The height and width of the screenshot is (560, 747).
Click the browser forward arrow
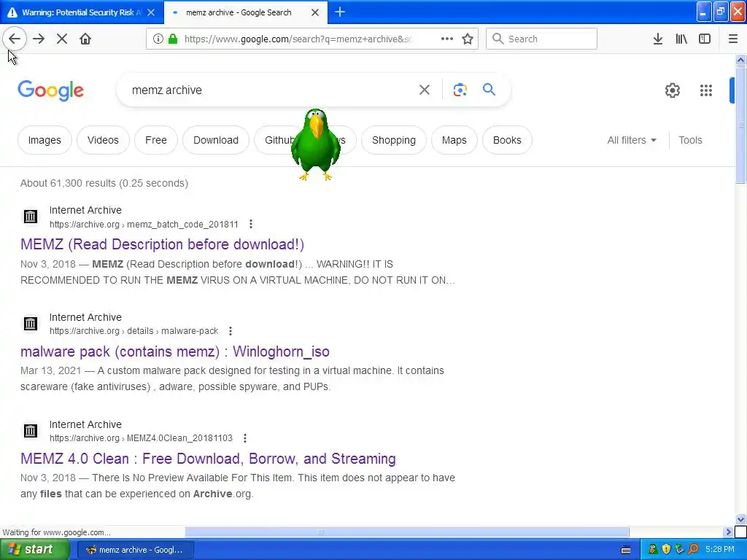coord(39,39)
